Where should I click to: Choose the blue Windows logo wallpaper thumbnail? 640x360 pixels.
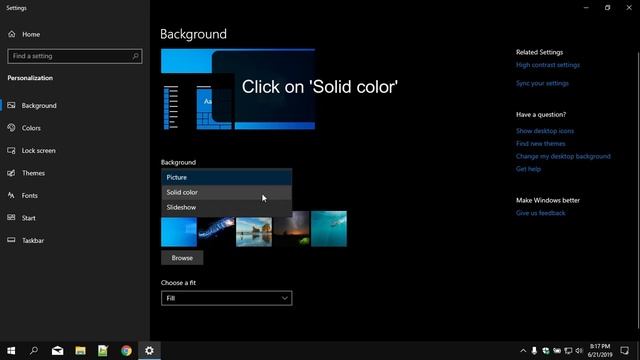tap(179, 232)
